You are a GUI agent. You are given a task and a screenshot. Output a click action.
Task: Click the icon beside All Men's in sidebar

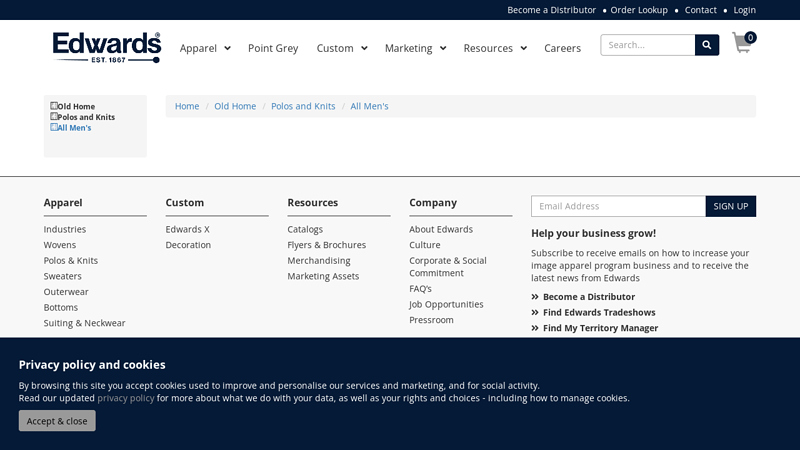coord(54,127)
